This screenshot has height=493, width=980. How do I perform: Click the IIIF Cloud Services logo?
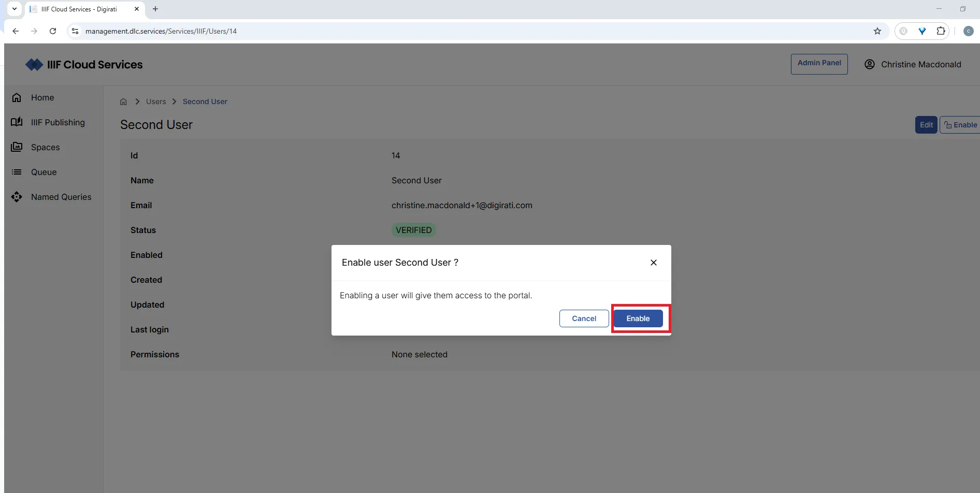[84, 65]
